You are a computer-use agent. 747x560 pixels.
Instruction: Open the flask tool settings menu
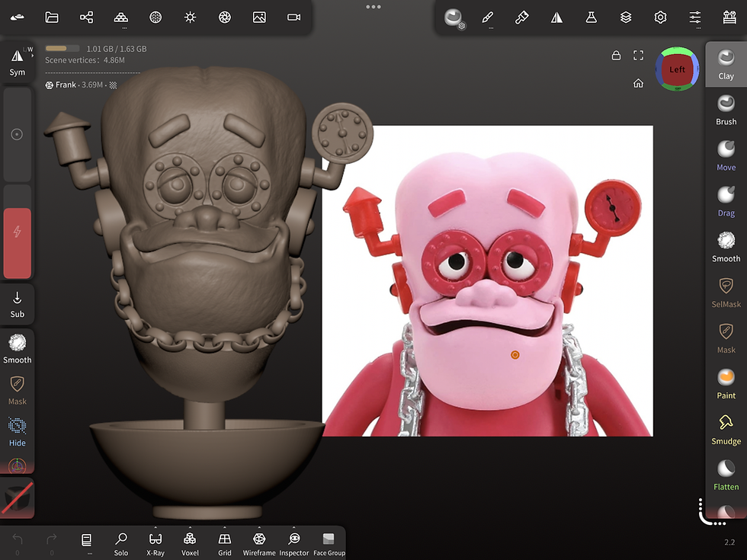pyautogui.click(x=592, y=18)
